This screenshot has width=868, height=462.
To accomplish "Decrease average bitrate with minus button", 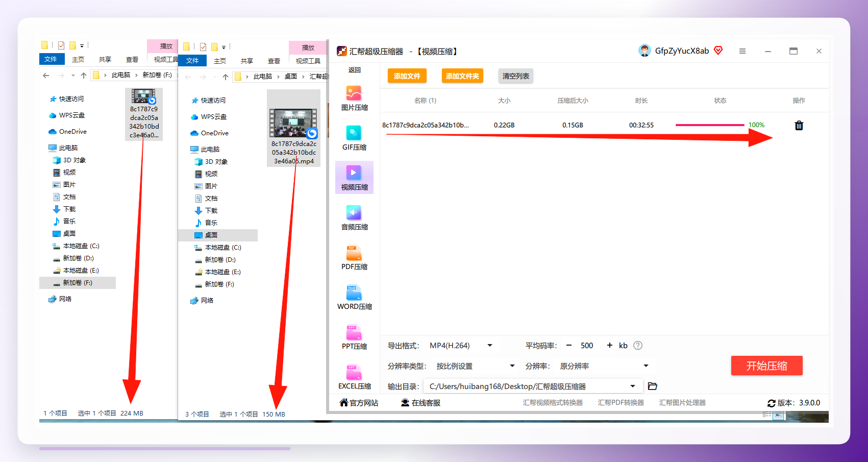I will point(569,346).
